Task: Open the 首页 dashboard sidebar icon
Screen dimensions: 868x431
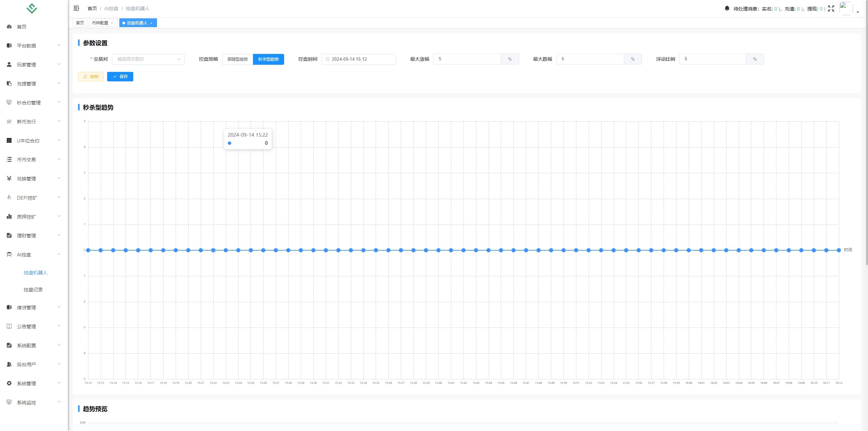Action: pos(9,26)
